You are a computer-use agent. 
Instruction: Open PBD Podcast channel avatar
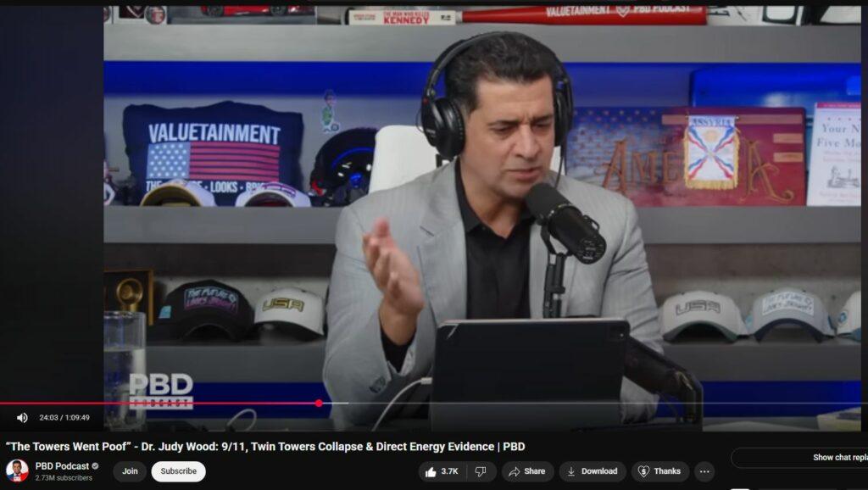point(17,471)
